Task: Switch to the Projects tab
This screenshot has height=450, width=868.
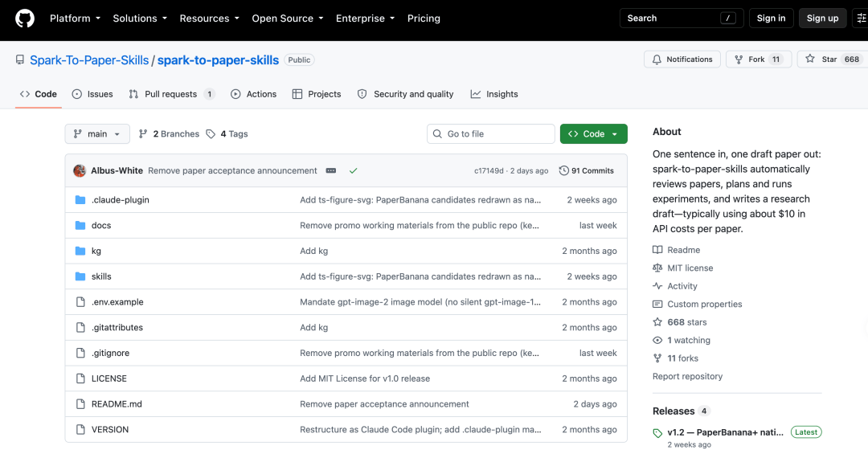Action: coord(317,94)
